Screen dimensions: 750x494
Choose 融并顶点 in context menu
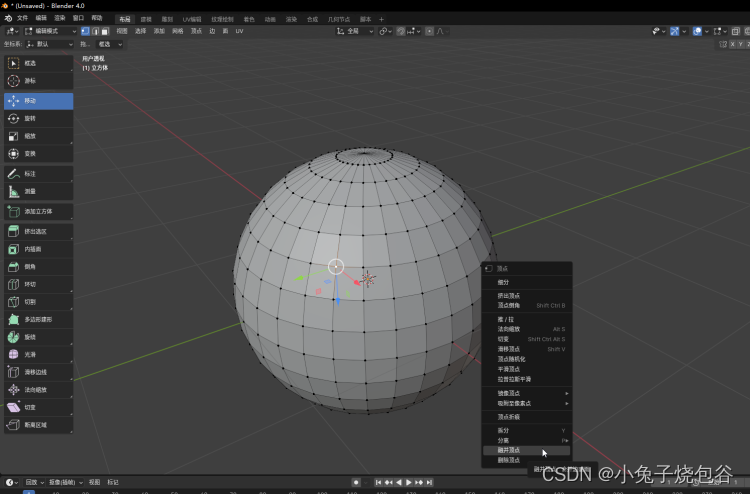(x=527, y=450)
